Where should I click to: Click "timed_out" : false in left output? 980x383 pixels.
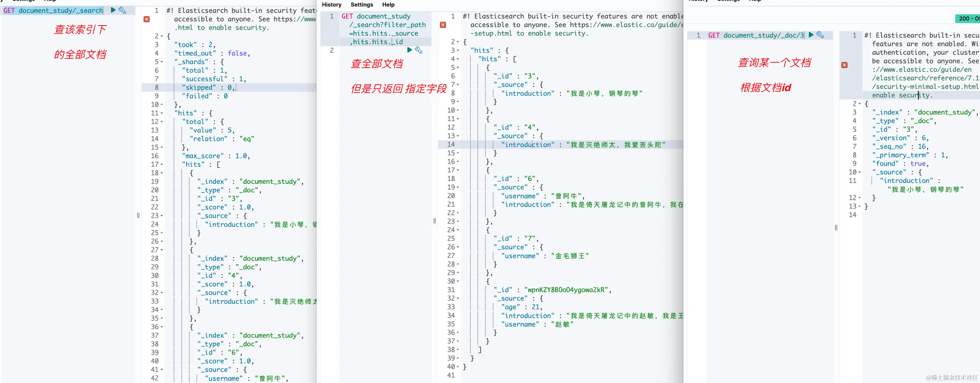212,53
